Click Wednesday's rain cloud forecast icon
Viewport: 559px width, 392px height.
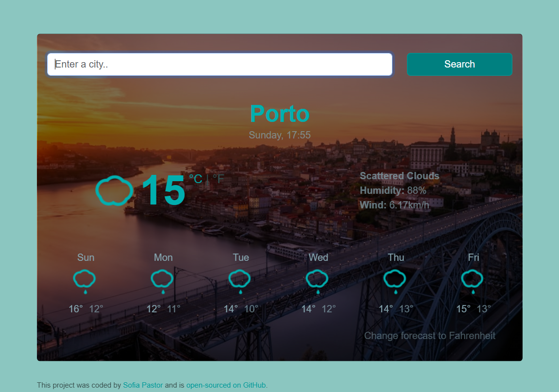(317, 281)
